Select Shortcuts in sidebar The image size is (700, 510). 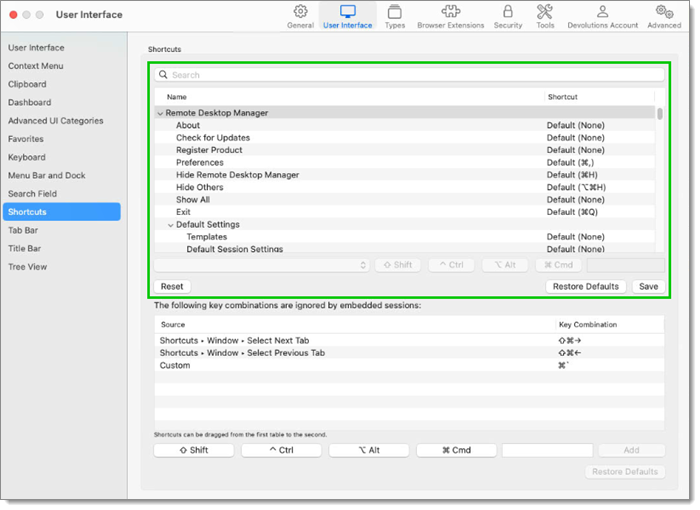coord(62,212)
